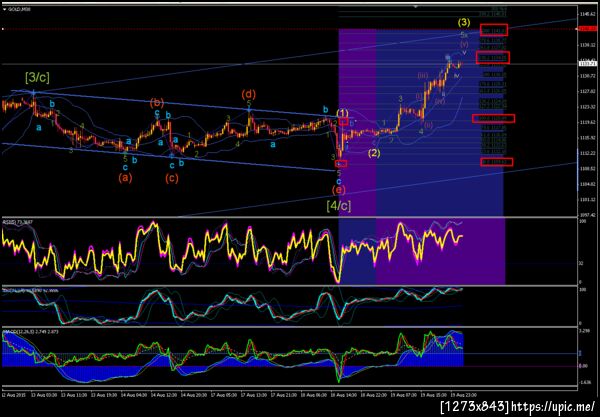Click the (v) sub-wave label below (3)

coord(464,44)
